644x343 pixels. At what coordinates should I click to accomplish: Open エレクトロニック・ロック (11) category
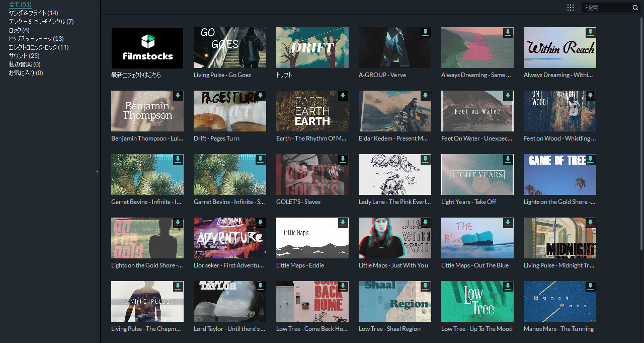pyautogui.click(x=39, y=47)
